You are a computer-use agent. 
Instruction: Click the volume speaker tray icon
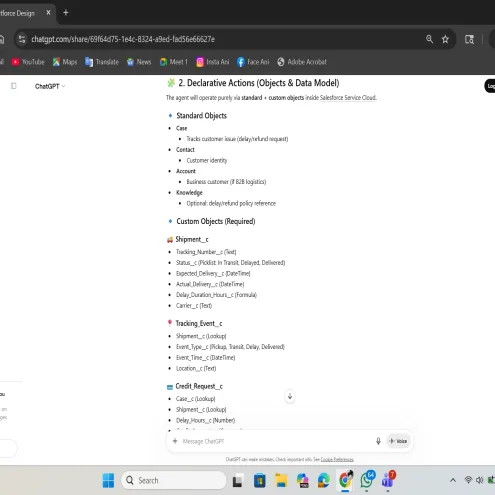tap(479, 480)
